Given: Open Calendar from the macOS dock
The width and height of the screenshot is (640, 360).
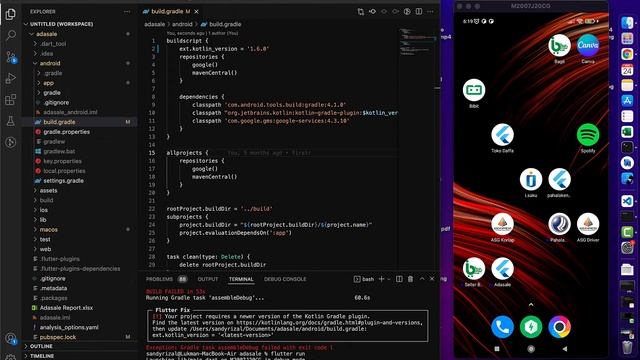Looking at the screenshot, I should tap(627, 69).
